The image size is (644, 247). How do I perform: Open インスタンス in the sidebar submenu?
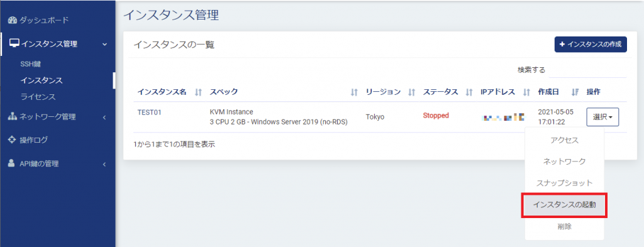[x=42, y=80]
